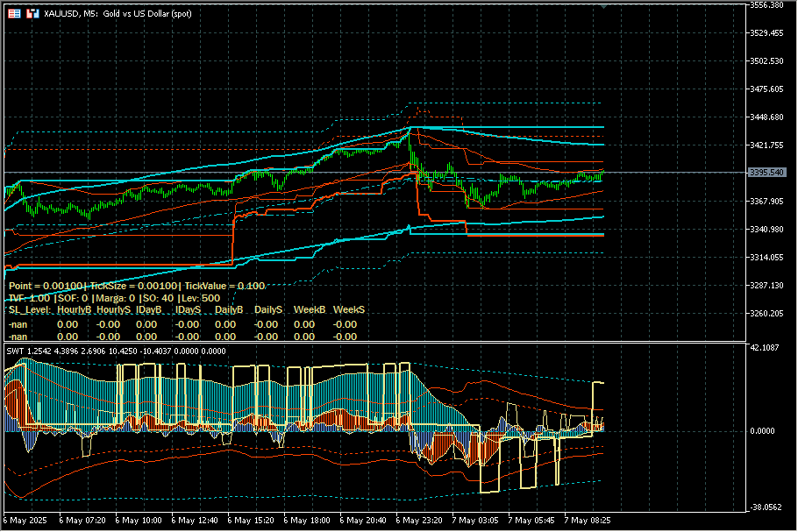The image size is (798, 532).
Task: Click time axis label 6 May 18:00
Action: (306, 521)
